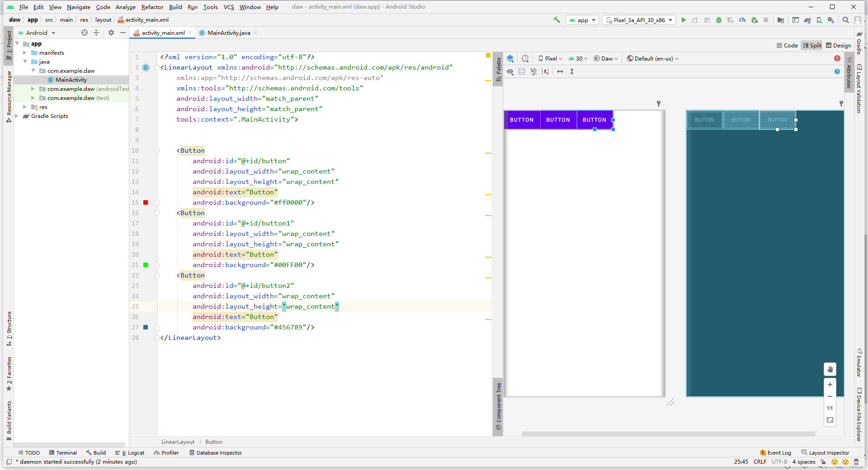The height and width of the screenshot is (470, 868).
Task: Click red color swatch at line 15
Action: (146, 202)
